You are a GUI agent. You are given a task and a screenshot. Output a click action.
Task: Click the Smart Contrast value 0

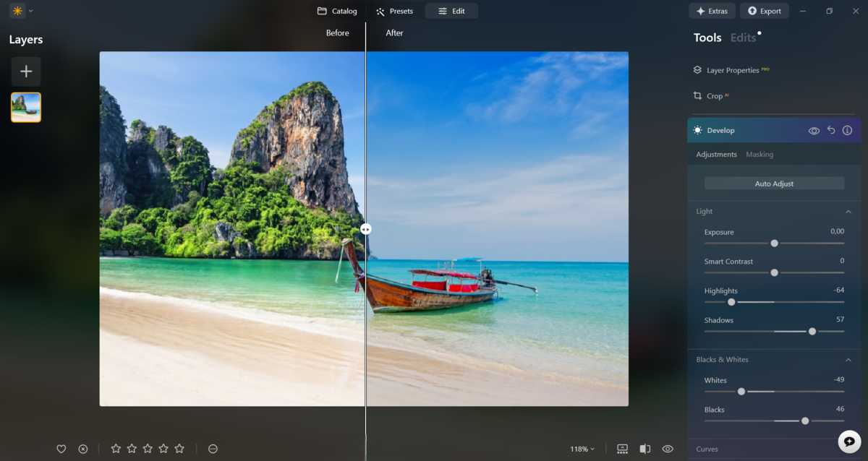tap(842, 261)
